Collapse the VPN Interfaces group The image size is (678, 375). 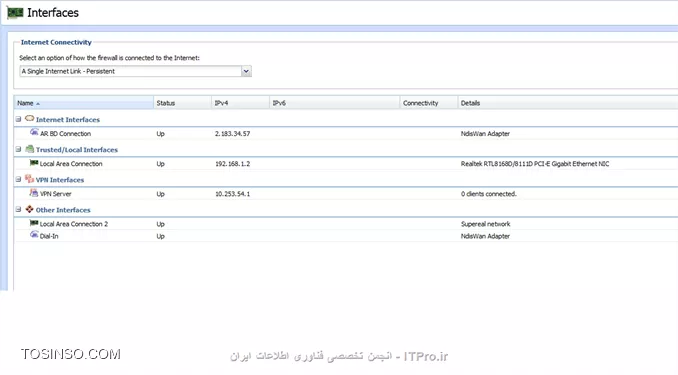[18, 179]
